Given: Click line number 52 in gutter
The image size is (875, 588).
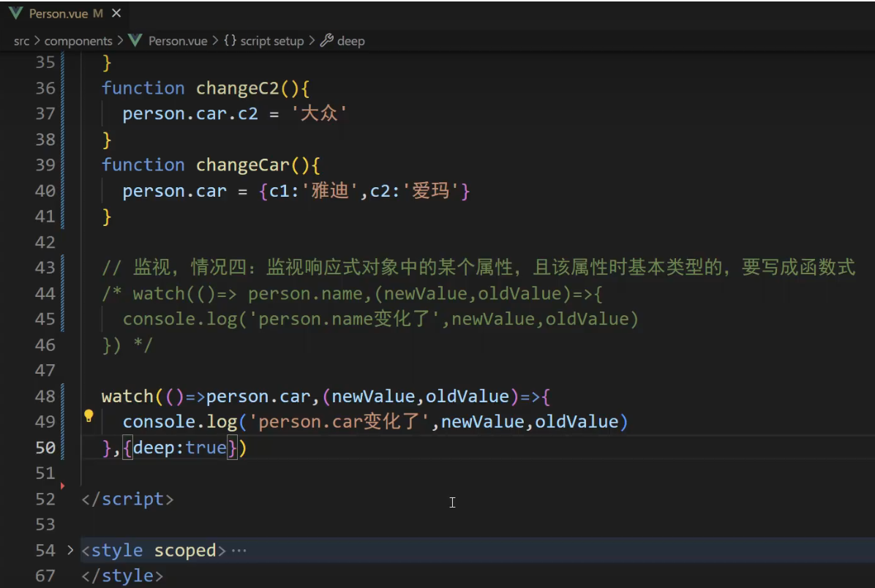Looking at the screenshot, I should point(45,499).
